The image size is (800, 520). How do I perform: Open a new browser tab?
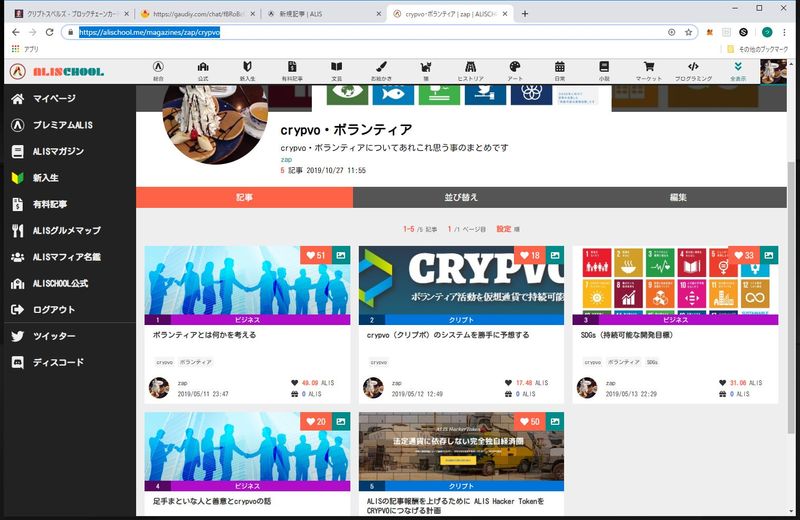click(x=524, y=14)
